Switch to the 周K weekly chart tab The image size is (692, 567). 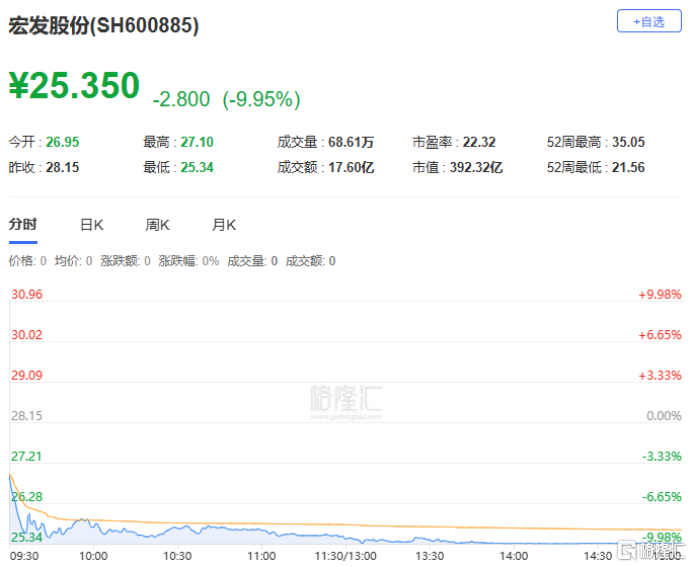point(158,225)
